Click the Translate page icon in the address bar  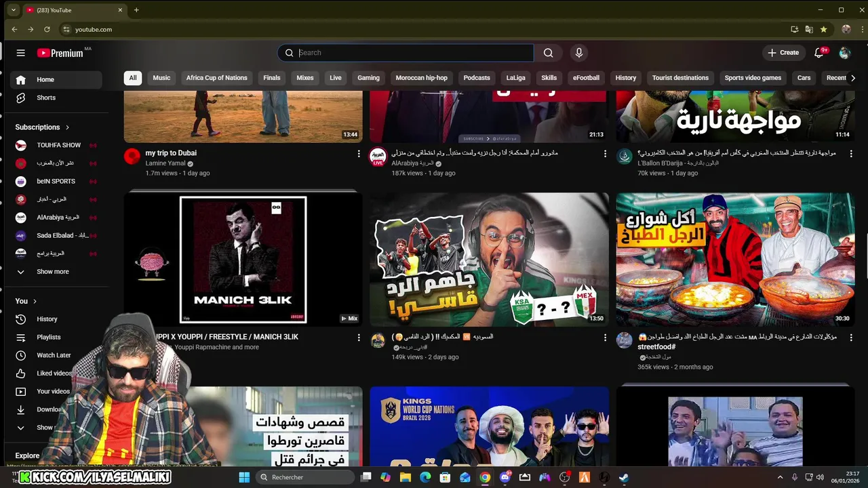(x=809, y=29)
